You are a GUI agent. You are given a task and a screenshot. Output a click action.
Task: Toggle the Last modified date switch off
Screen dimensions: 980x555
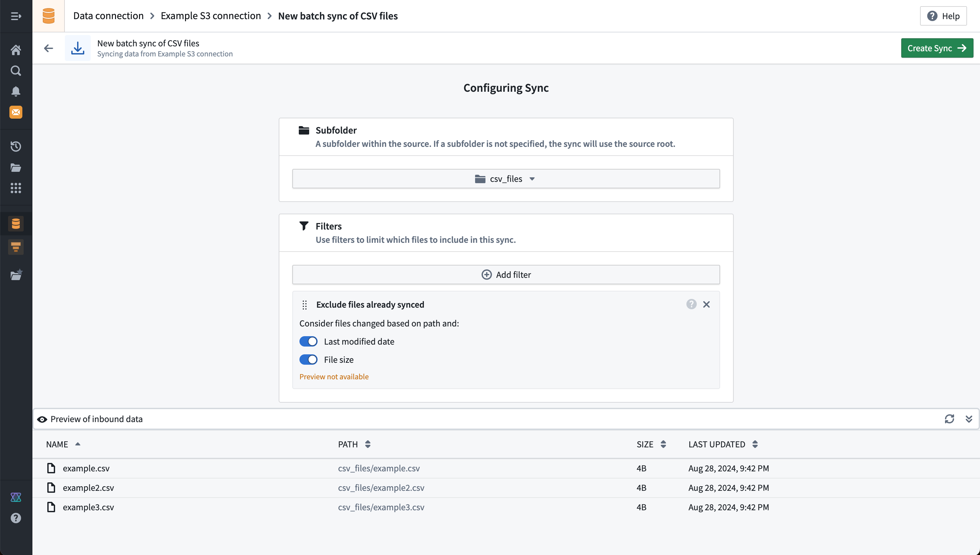pos(309,341)
